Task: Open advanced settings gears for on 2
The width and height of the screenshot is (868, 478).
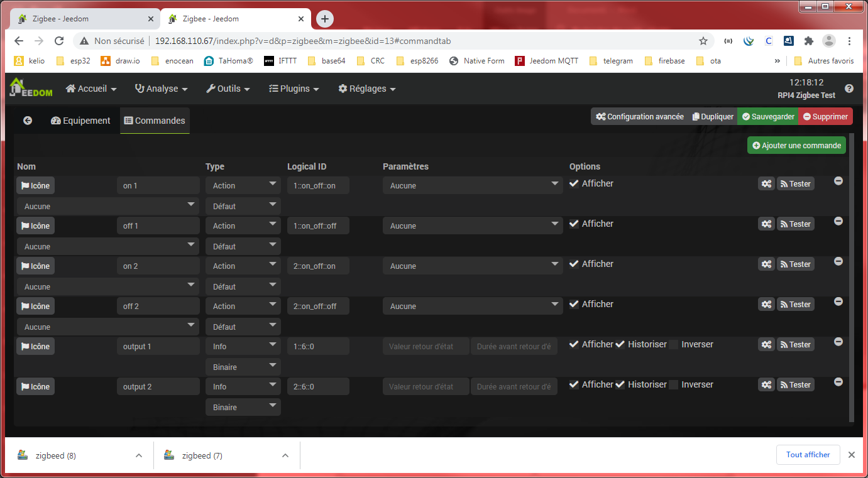Action: pos(766,264)
